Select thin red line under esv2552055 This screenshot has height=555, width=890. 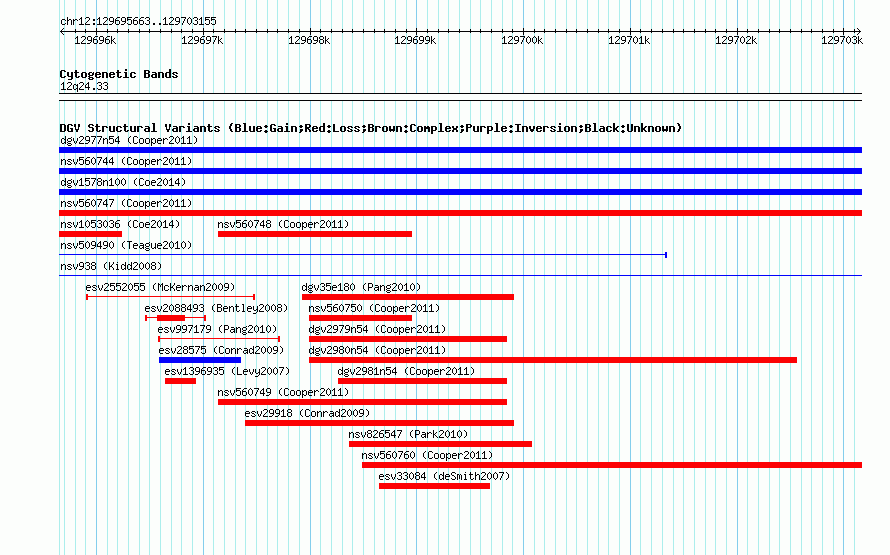coord(170,297)
